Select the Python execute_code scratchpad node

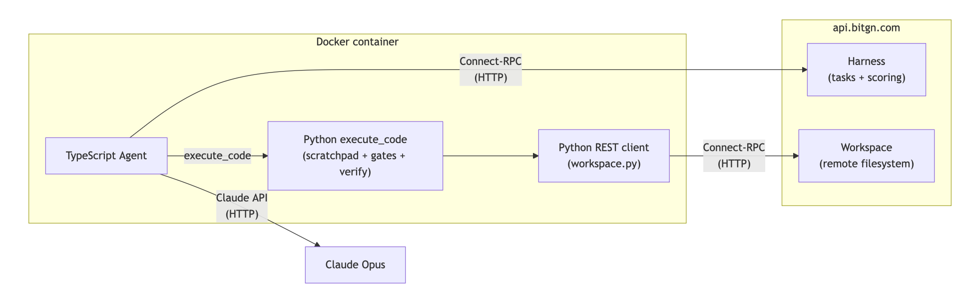[x=355, y=155]
